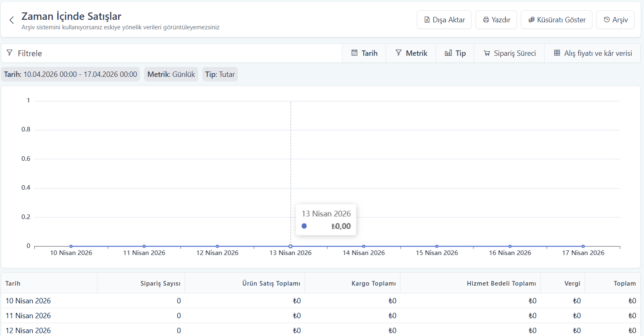Select the 11 Nisan 2026 table row date
Image resolution: width=644 pixels, height=336 pixels.
(28, 316)
